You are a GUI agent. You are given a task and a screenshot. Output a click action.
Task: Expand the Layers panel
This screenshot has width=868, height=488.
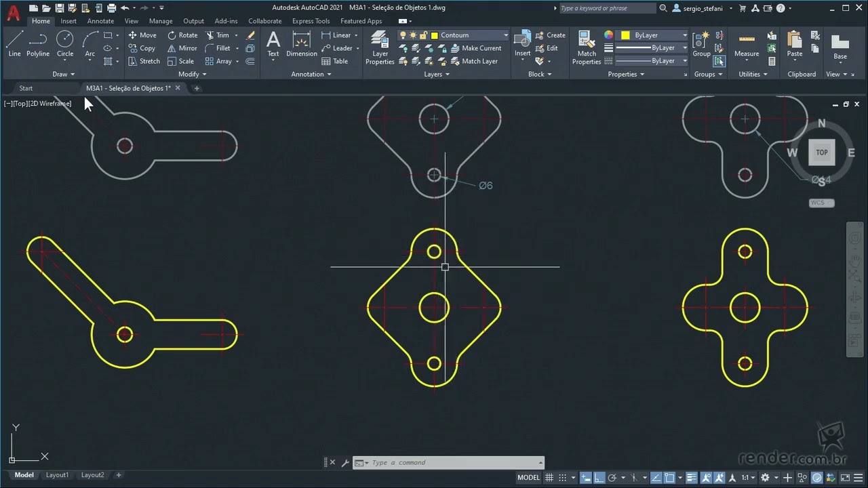tap(437, 74)
